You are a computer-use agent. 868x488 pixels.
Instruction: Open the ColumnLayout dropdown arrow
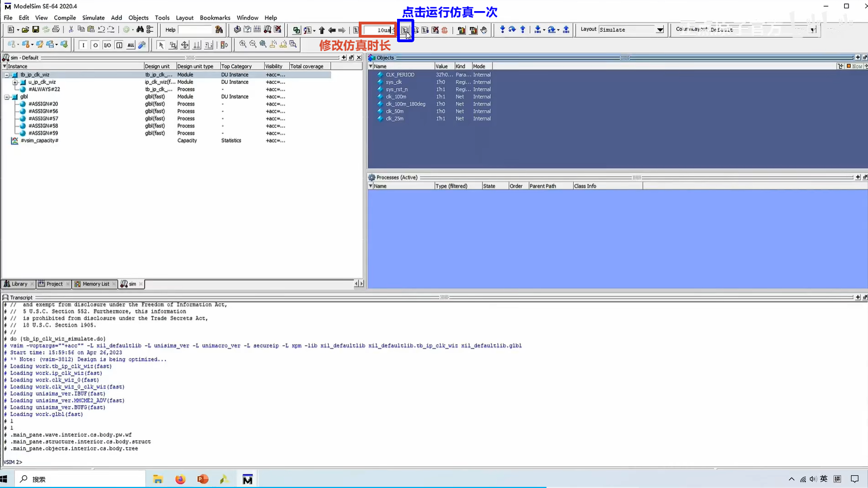[x=814, y=30]
